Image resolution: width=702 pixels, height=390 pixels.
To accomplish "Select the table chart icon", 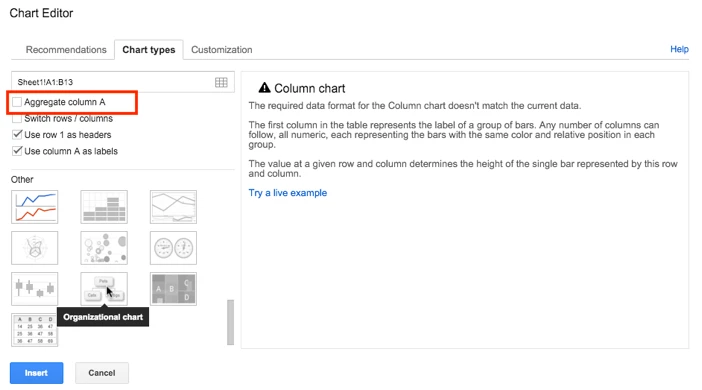I will click(34, 330).
